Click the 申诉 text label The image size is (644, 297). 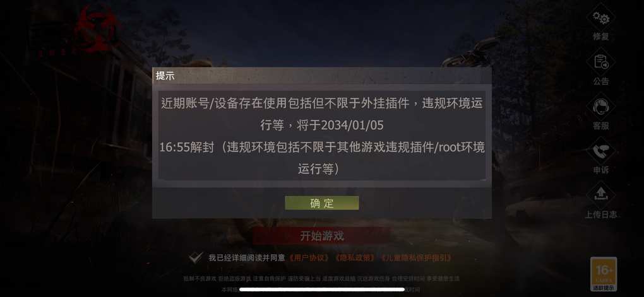pyautogui.click(x=601, y=170)
